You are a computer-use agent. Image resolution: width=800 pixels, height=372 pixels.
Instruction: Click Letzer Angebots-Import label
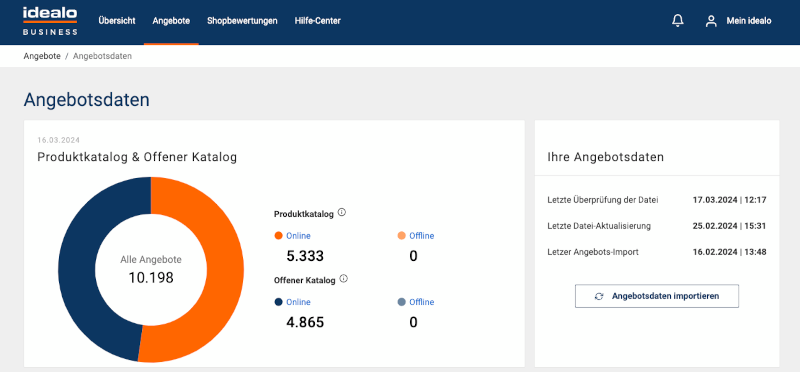[593, 252]
